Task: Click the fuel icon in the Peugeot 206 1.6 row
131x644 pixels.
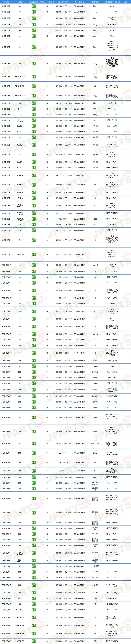Action: 33,477
